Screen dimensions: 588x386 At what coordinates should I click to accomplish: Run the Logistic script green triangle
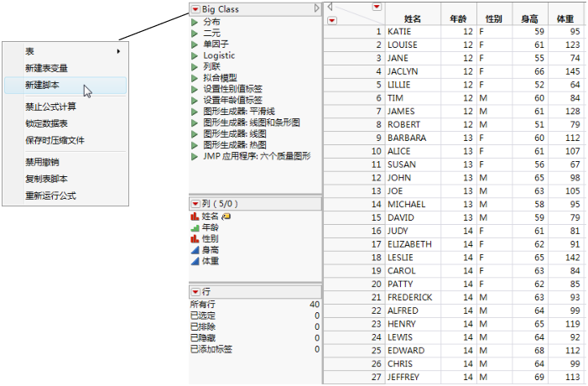pyautogui.click(x=195, y=56)
